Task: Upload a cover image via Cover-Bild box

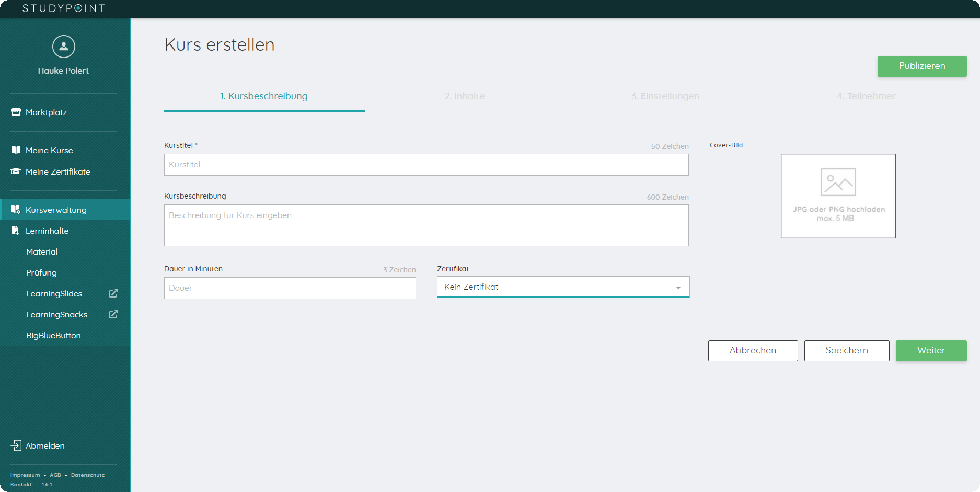Action: tap(838, 196)
